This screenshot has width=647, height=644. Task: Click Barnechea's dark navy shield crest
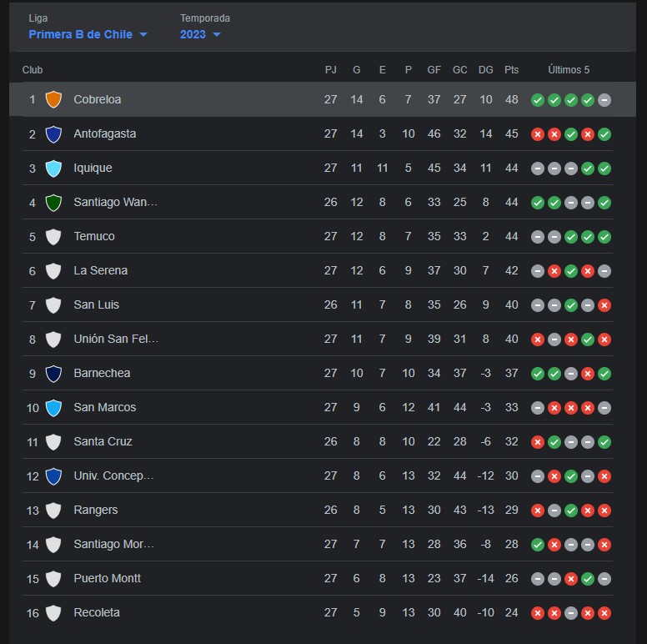coord(53,374)
